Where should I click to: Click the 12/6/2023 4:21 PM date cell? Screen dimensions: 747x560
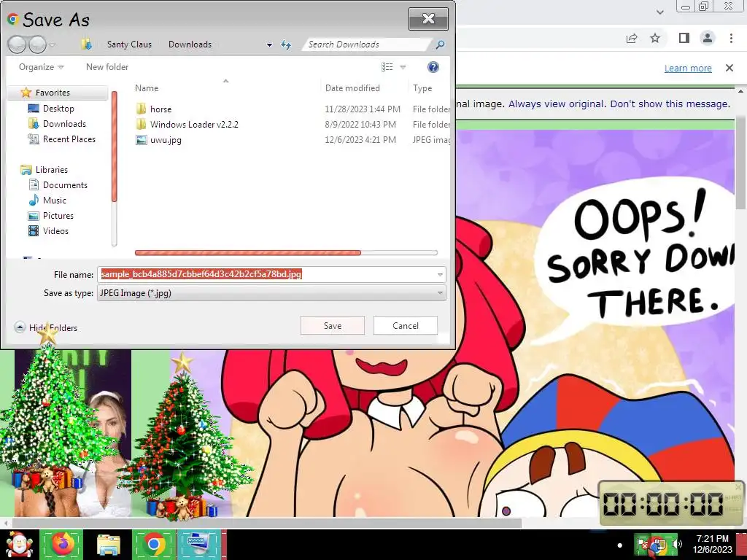point(360,140)
